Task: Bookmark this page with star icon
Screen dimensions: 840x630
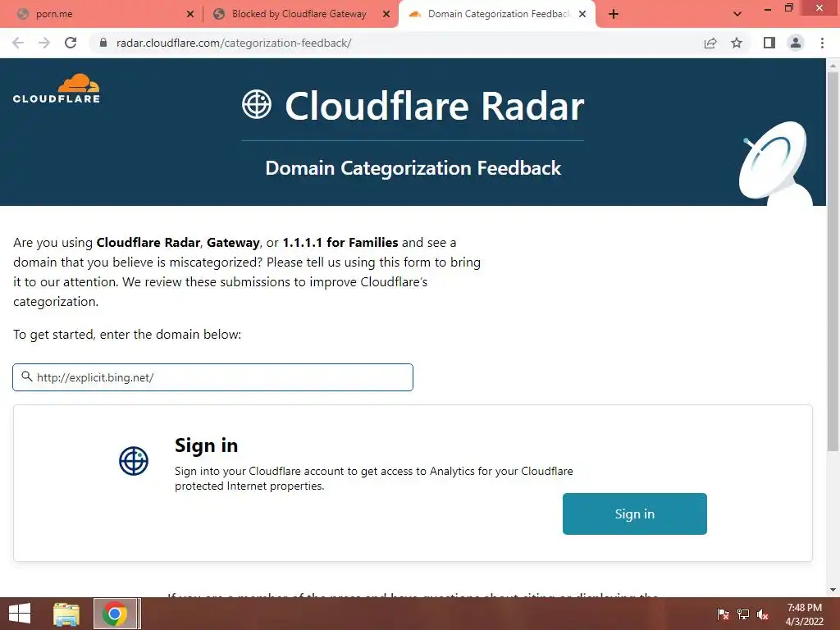Action: pos(737,43)
